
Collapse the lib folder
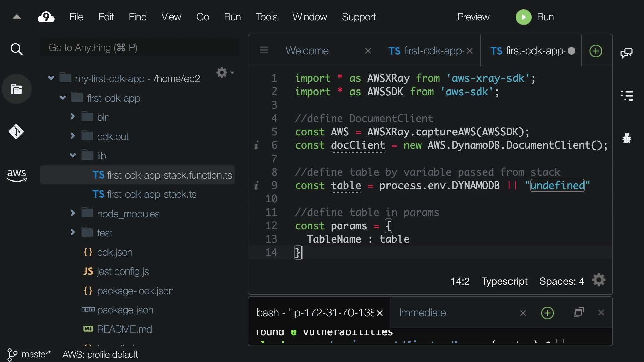73,155
